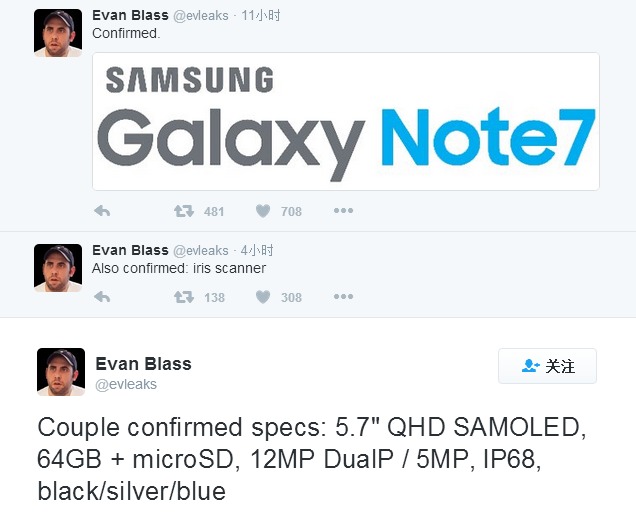Screen dimensions: 636x512
Task: Click @evleaks handle under bottom profile name
Action: (126, 384)
